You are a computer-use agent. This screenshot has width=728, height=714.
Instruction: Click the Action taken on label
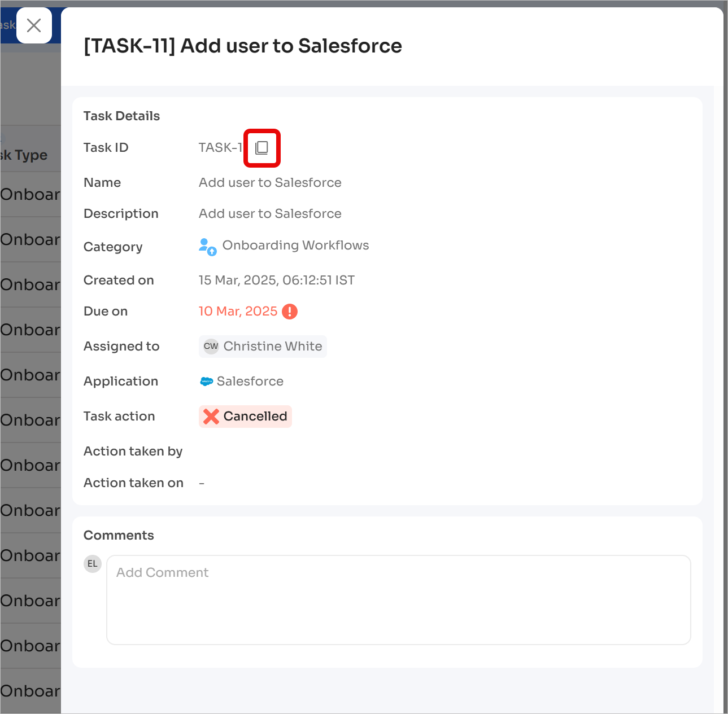pos(133,483)
